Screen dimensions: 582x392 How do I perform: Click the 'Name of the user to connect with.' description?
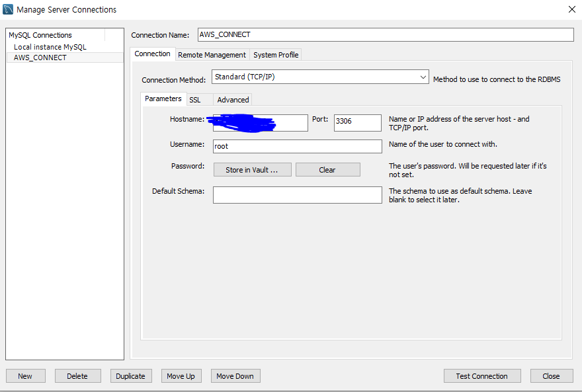click(x=443, y=144)
